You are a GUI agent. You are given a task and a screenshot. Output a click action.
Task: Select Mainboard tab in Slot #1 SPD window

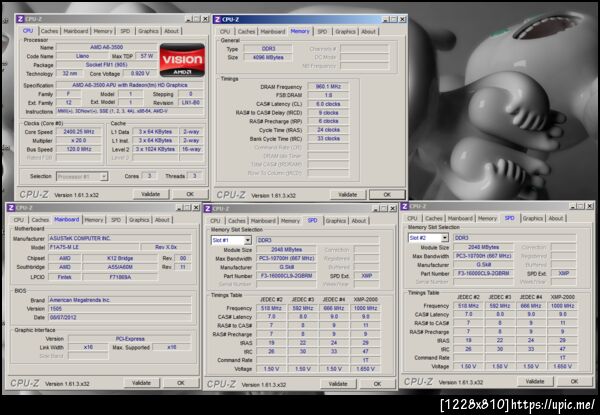click(263, 221)
